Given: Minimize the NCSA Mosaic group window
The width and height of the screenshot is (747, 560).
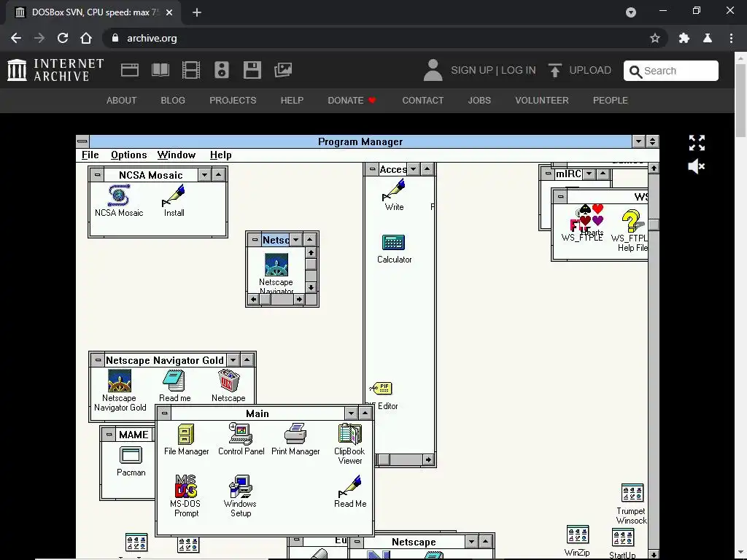Looking at the screenshot, I should click(x=204, y=175).
